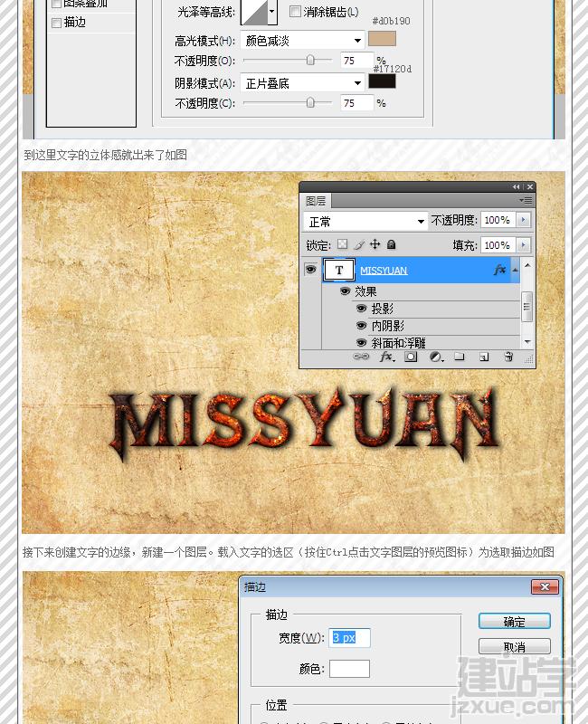Check the 消除锯齿 anti-alias checkbox
This screenshot has height=724, width=588.
[x=295, y=12]
